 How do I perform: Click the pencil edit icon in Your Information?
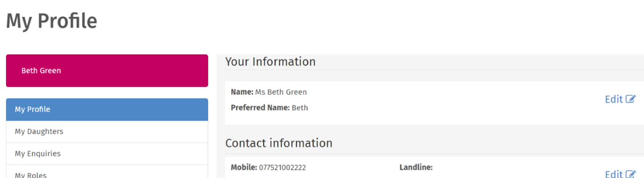631,99
